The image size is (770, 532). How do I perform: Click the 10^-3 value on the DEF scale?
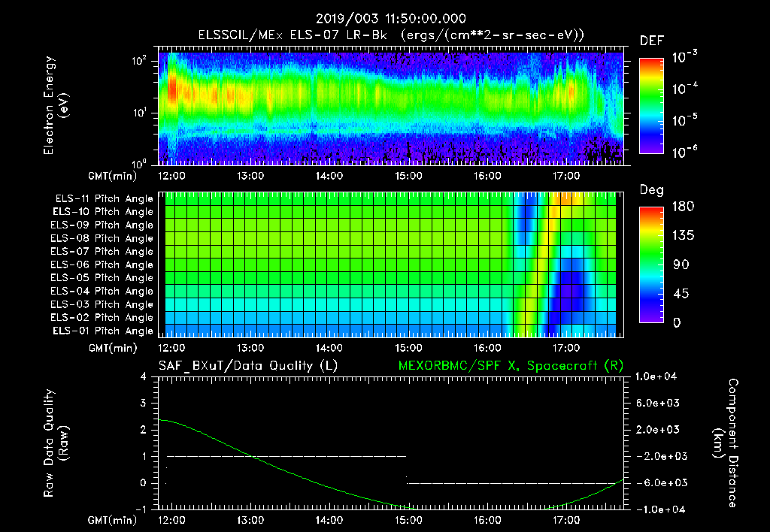click(684, 57)
